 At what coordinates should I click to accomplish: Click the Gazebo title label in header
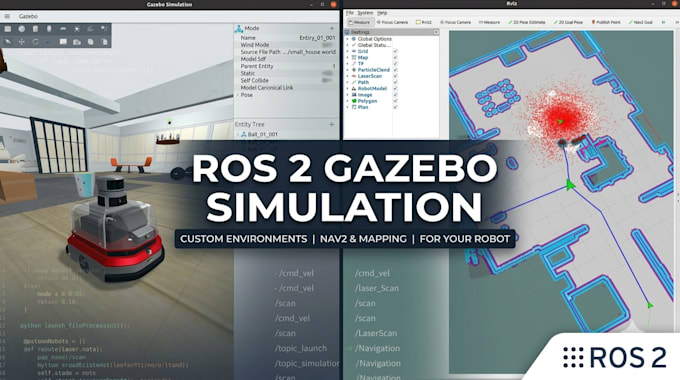pos(28,16)
